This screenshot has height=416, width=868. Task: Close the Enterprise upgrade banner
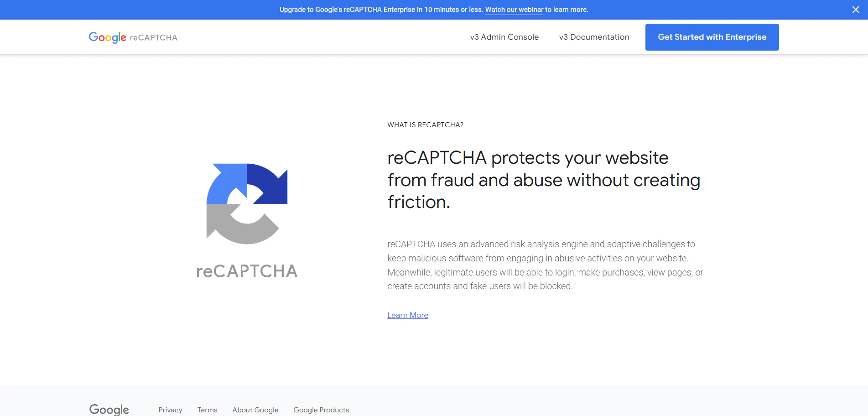[x=856, y=10]
